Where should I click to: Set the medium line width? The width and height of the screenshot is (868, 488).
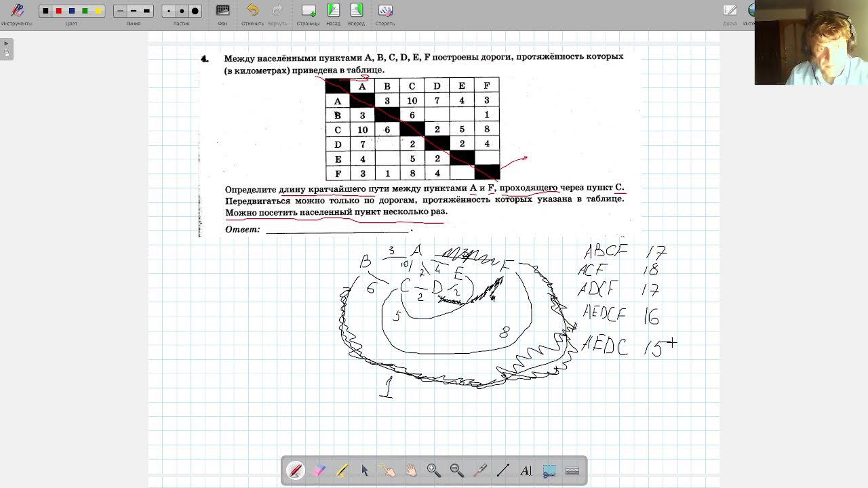pyautogui.click(x=133, y=11)
